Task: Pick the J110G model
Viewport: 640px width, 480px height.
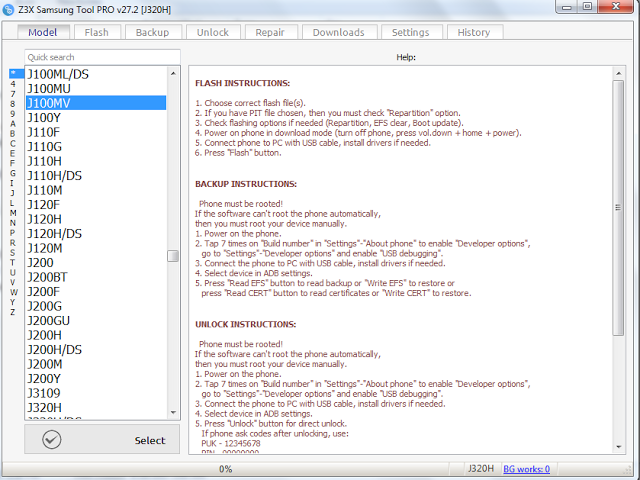Action: (x=96, y=147)
